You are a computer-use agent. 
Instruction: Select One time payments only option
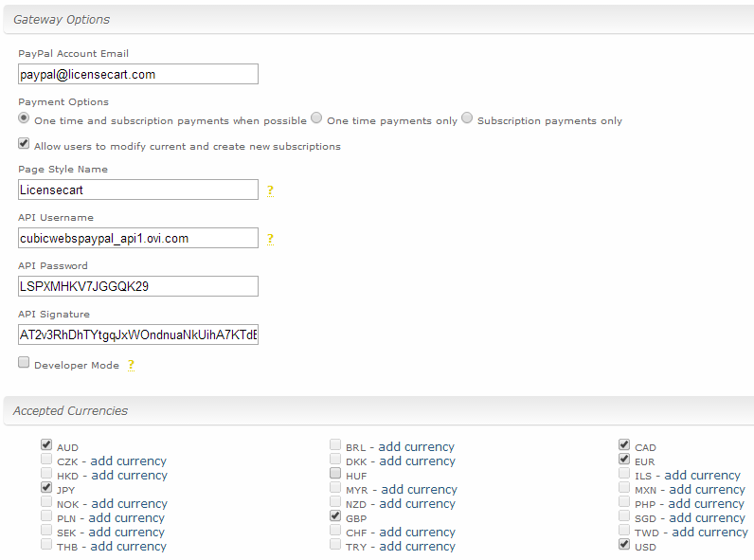(x=316, y=117)
